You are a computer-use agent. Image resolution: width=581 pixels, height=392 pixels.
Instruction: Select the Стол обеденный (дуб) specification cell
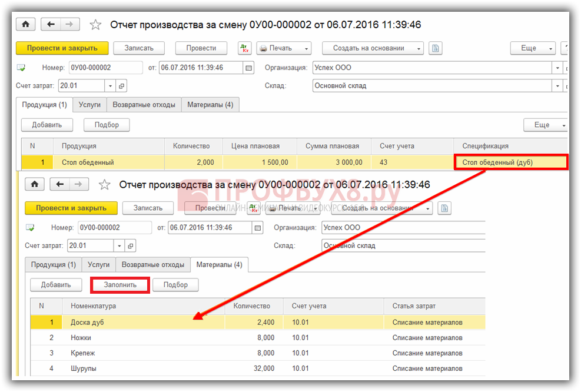tap(510, 162)
